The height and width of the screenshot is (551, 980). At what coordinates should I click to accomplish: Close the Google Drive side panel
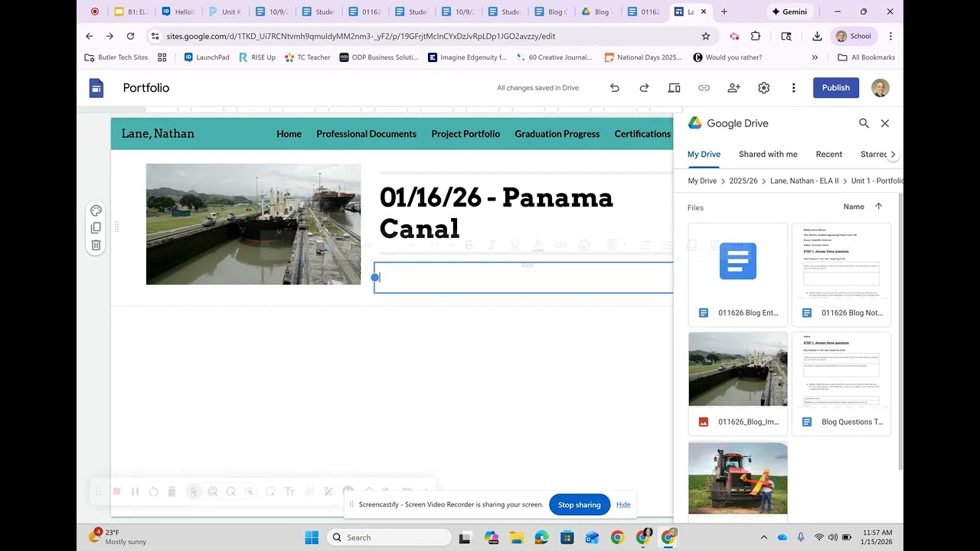[885, 123]
